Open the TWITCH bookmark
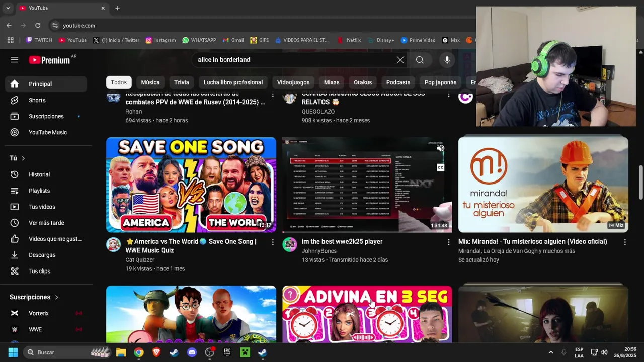The height and width of the screenshot is (362, 644). tap(39, 40)
